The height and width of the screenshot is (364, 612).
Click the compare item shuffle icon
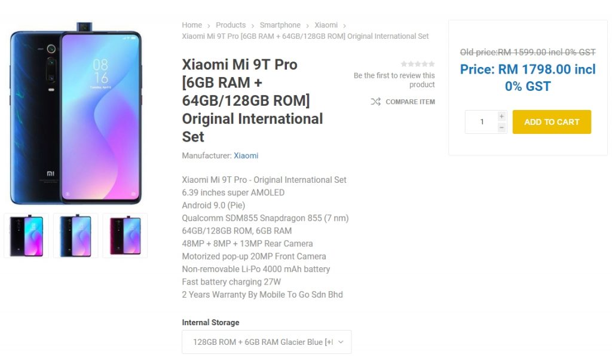(x=375, y=102)
